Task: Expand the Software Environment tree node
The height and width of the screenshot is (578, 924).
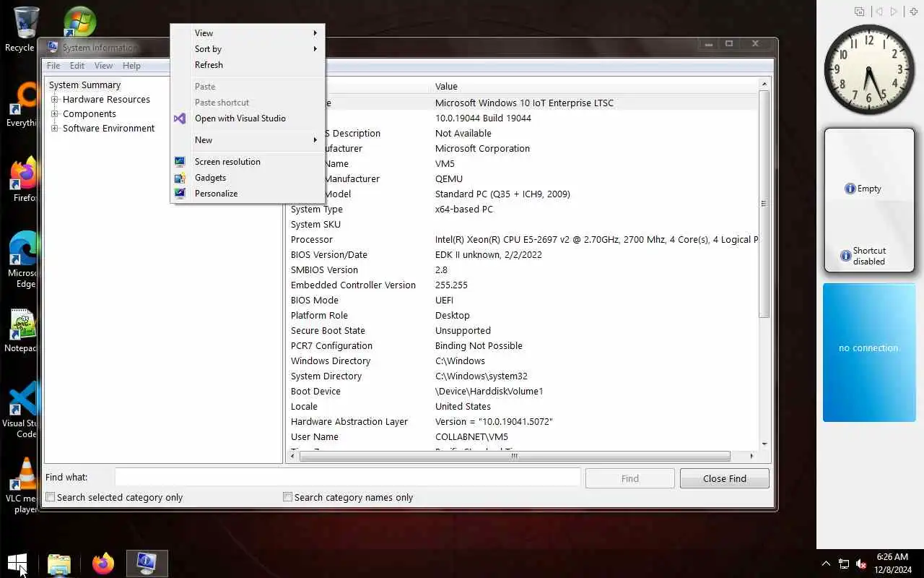Action: (55, 129)
